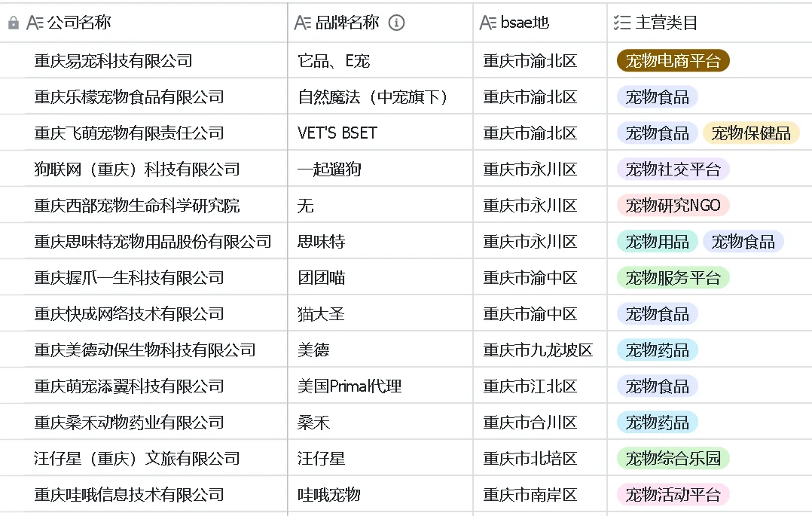Image resolution: width=812 pixels, height=516 pixels.
Task: Select brand cell 哇哦宠物
Action: [x=380, y=495]
